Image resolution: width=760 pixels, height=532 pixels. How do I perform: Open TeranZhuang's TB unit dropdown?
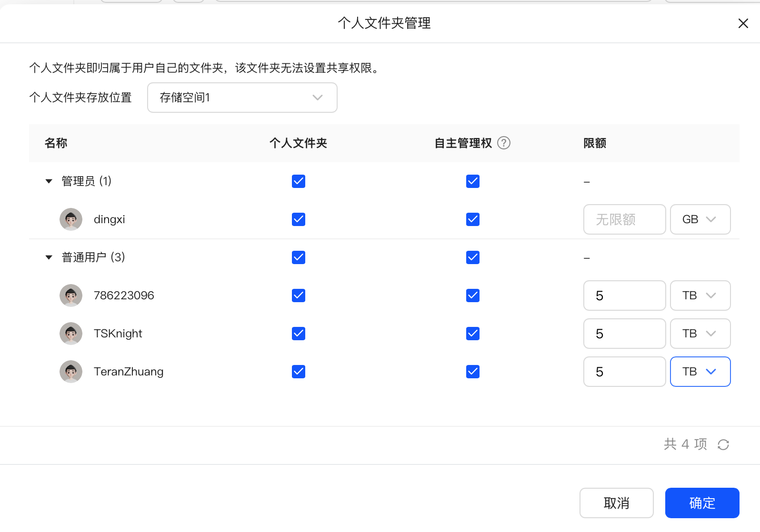(x=700, y=372)
